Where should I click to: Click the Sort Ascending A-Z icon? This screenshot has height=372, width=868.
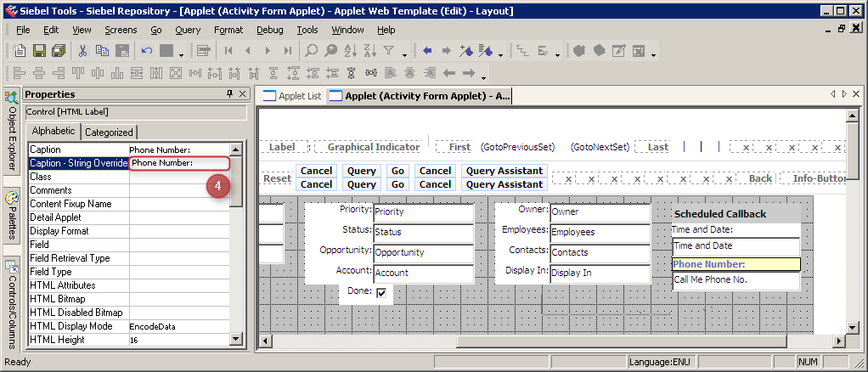(351, 51)
